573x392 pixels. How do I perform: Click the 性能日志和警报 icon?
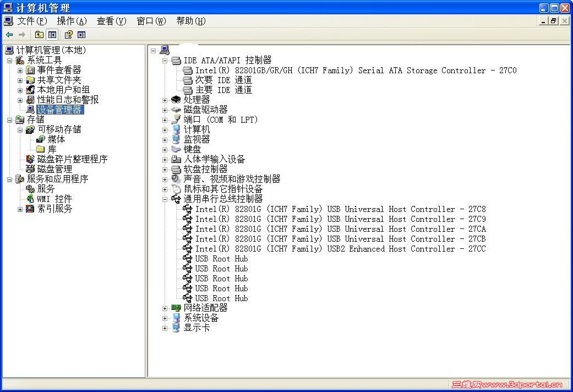30,100
